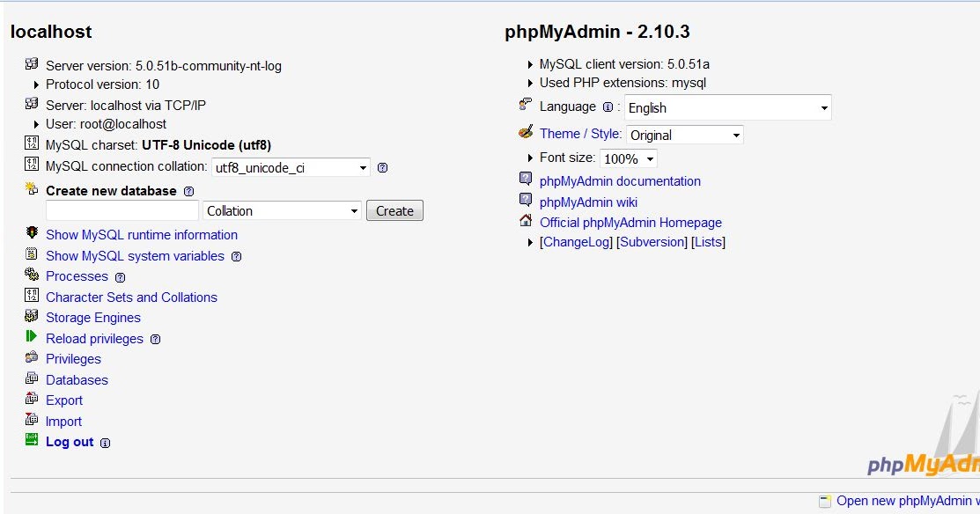Click the runtime information traffic-light icon
The height and width of the screenshot is (514, 980).
(x=31, y=233)
